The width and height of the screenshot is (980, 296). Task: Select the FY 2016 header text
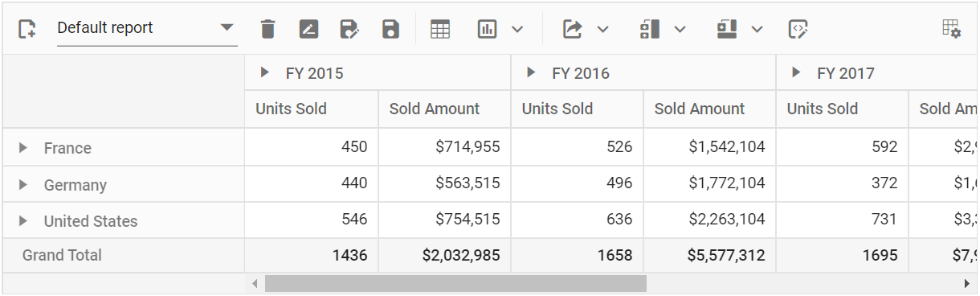(581, 73)
